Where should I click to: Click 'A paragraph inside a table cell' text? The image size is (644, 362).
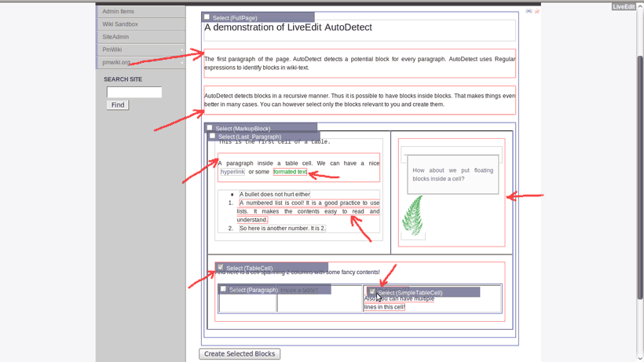tap(298, 167)
